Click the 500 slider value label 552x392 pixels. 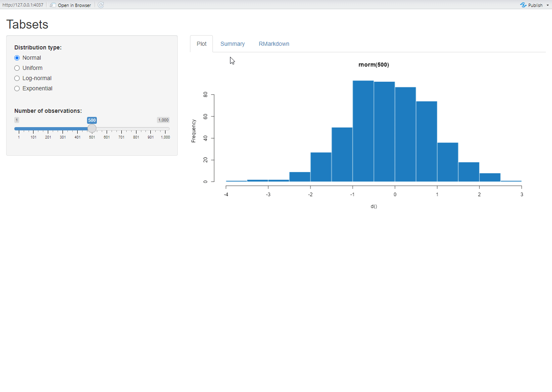click(92, 120)
